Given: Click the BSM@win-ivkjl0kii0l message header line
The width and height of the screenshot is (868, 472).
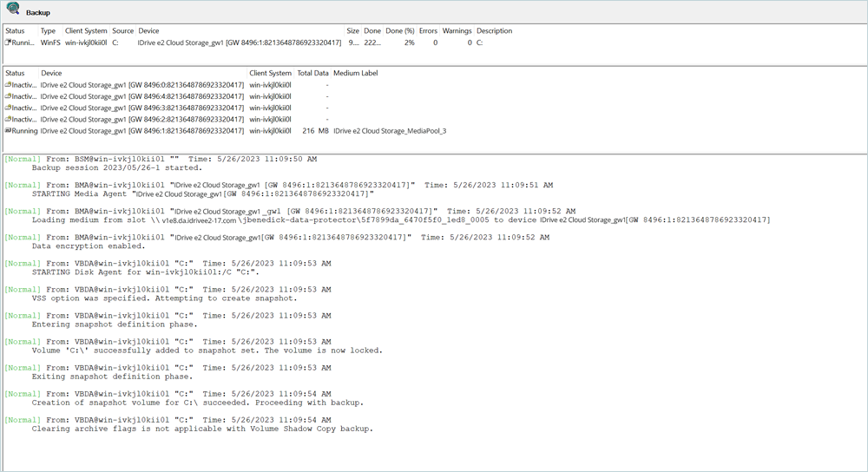Looking at the screenshot, I should click(x=161, y=159).
